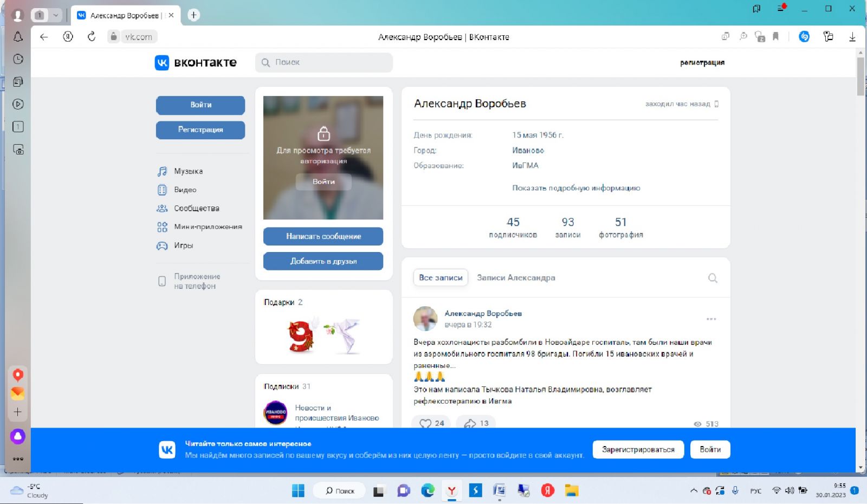This screenshot has height=504, width=867.
Task: Click post author avatar thumbnail
Action: click(425, 319)
